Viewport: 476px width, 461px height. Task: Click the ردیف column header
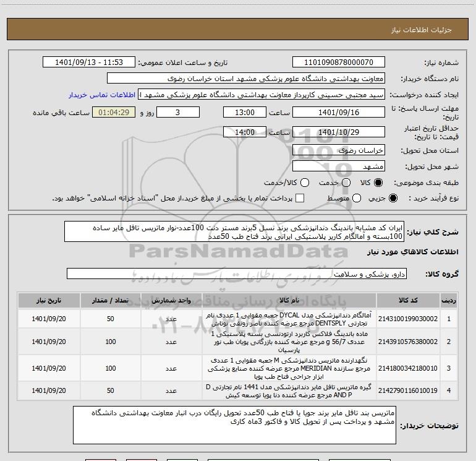pyautogui.click(x=449, y=300)
